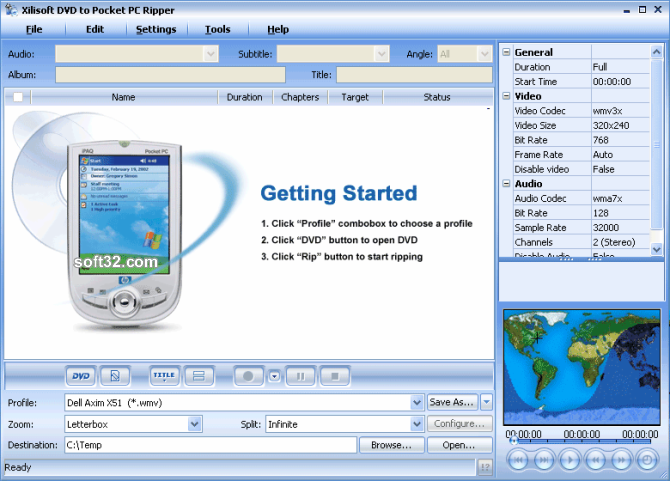Open the Help menu
The image size is (670, 481).
click(x=278, y=29)
